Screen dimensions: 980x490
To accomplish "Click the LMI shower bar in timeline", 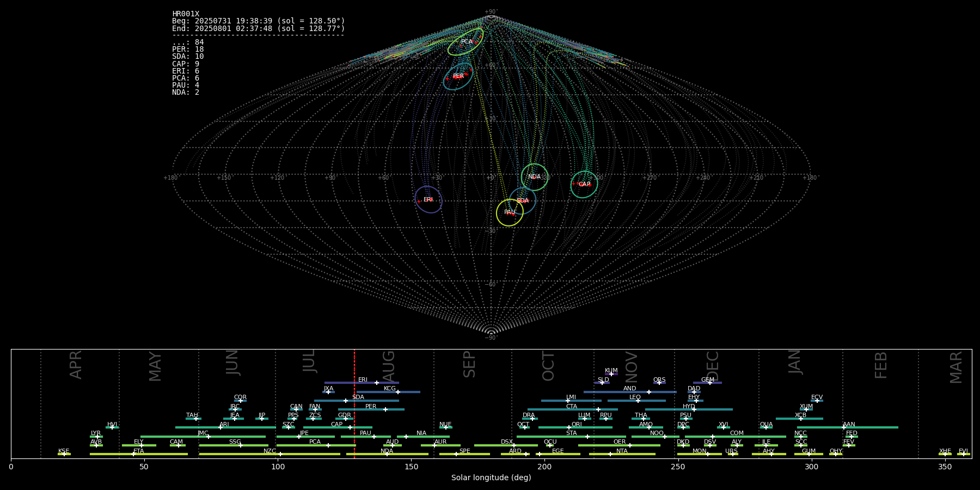I will 571,401.
